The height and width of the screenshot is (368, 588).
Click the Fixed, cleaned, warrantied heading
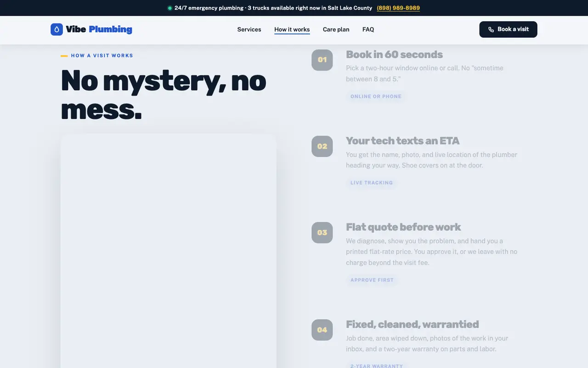[x=412, y=324]
